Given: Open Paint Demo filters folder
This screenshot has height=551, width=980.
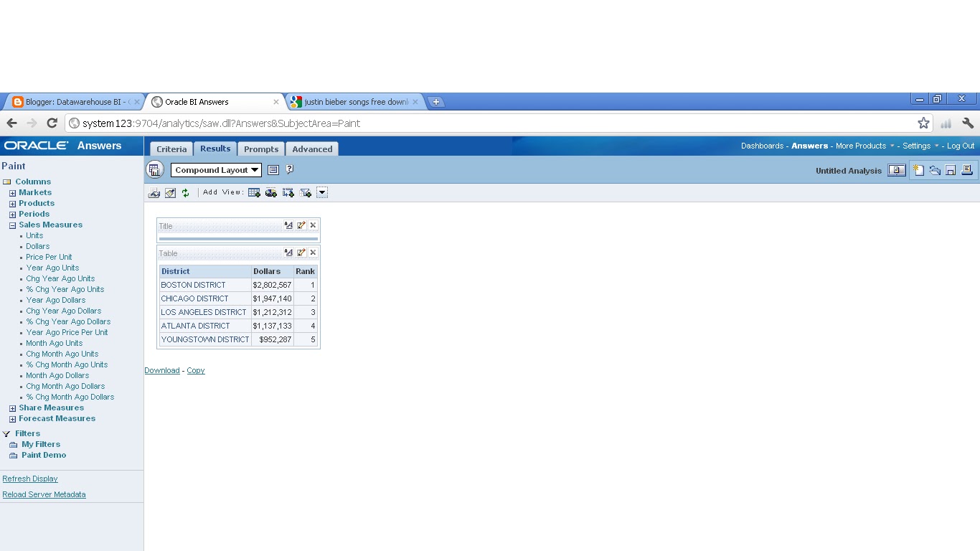Looking at the screenshot, I should [44, 455].
